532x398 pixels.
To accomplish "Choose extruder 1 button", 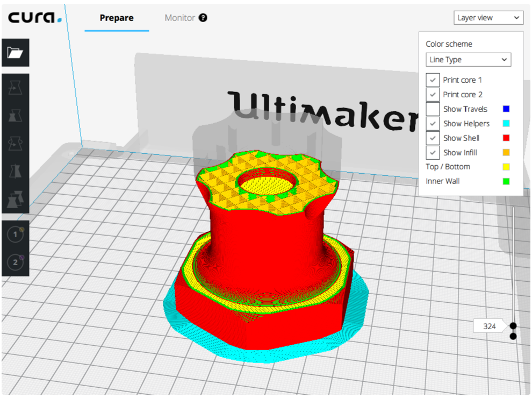I will click(x=15, y=234).
